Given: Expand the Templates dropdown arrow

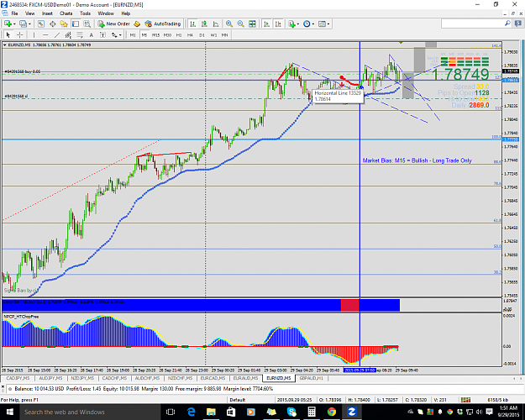Looking at the screenshot, I should tap(328, 24).
